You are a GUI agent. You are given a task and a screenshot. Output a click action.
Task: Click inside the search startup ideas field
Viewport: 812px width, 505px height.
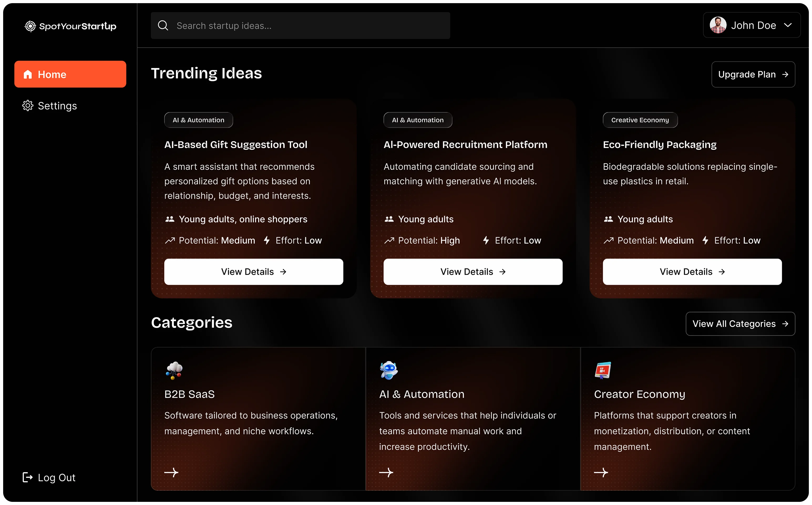(301, 25)
